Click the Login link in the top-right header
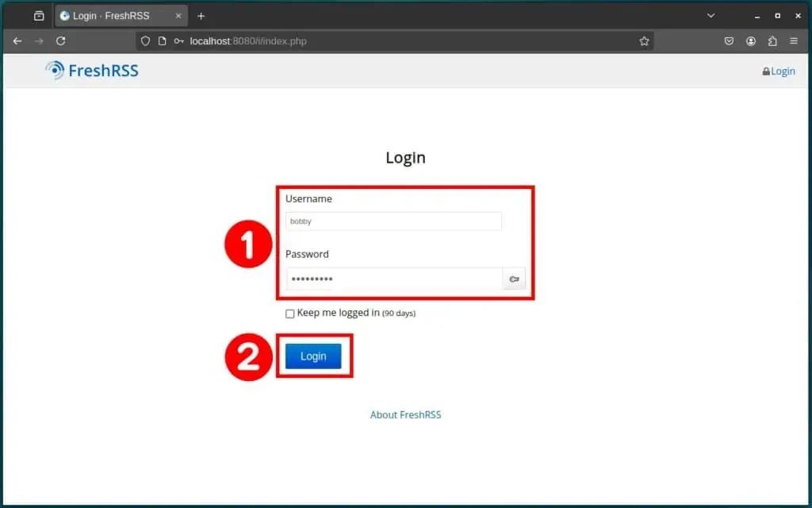The image size is (812, 508). [x=779, y=71]
